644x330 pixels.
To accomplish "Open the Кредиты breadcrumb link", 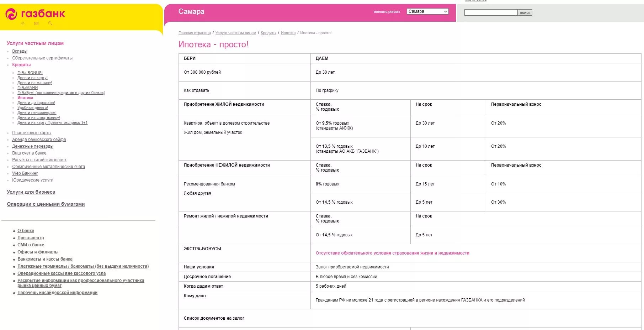I will [268, 33].
